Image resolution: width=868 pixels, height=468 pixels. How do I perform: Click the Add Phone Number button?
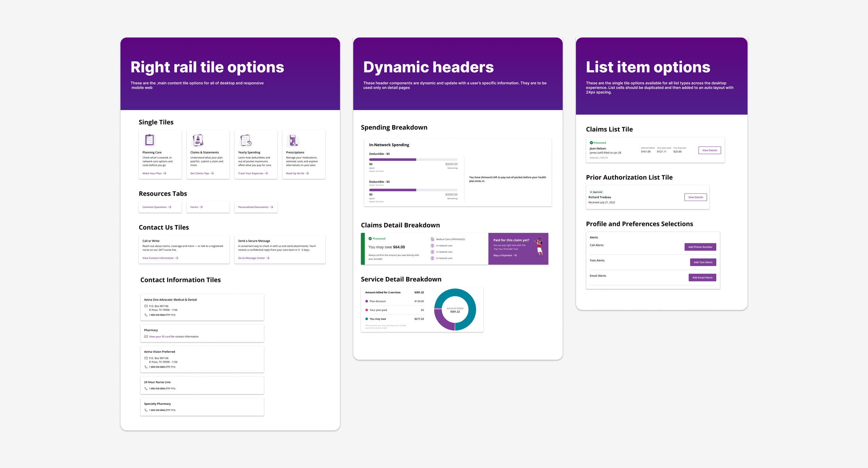(x=700, y=247)
